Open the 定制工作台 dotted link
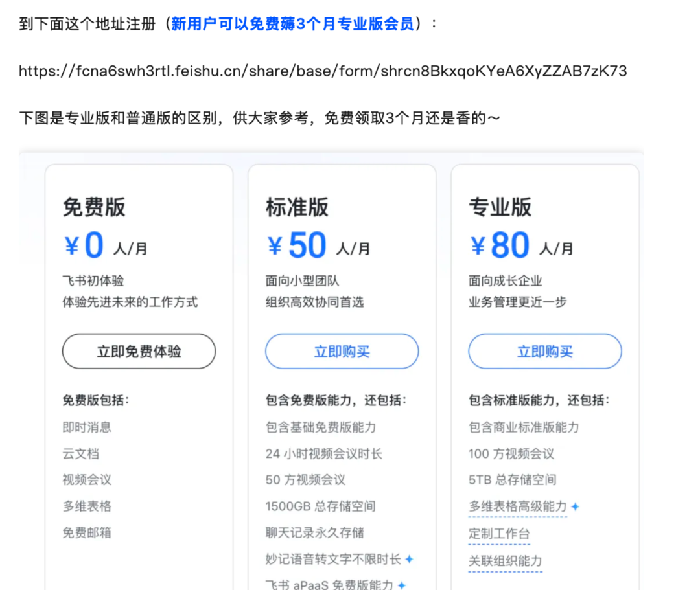Viewport: 700px width, 590px height. point(499,534)
